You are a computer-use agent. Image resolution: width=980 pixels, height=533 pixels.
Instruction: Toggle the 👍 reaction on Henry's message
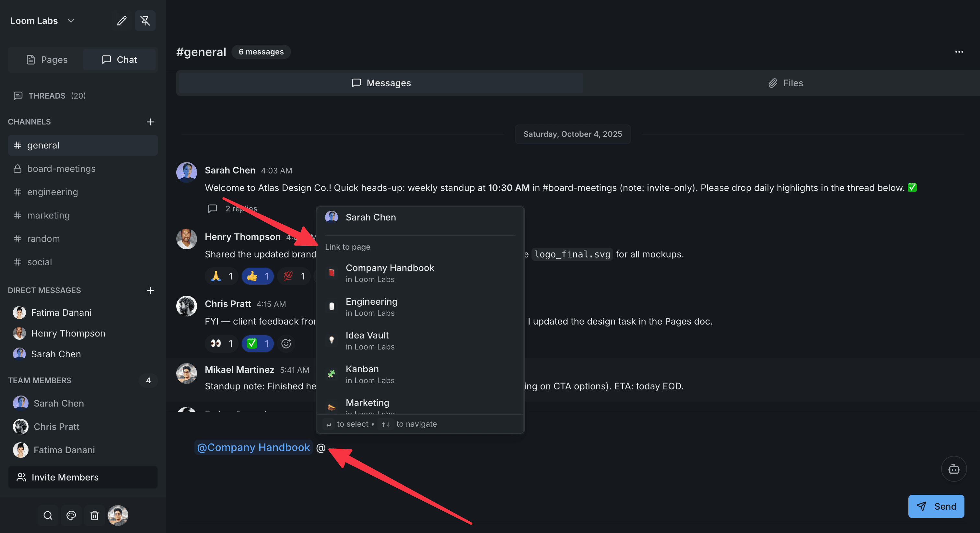(x=258, y=276)
